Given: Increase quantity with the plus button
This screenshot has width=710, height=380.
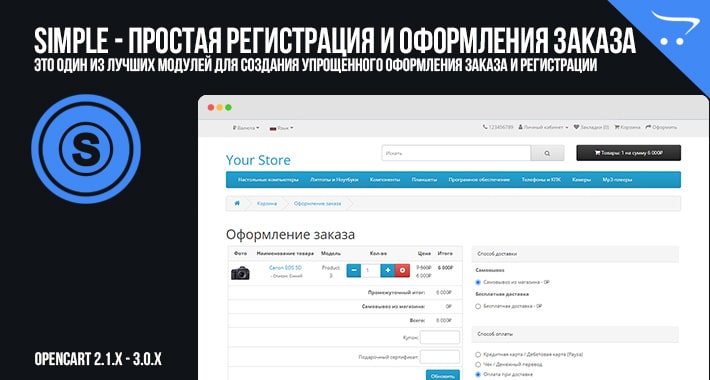Looking at the screenshot, I should coord(388,270).
